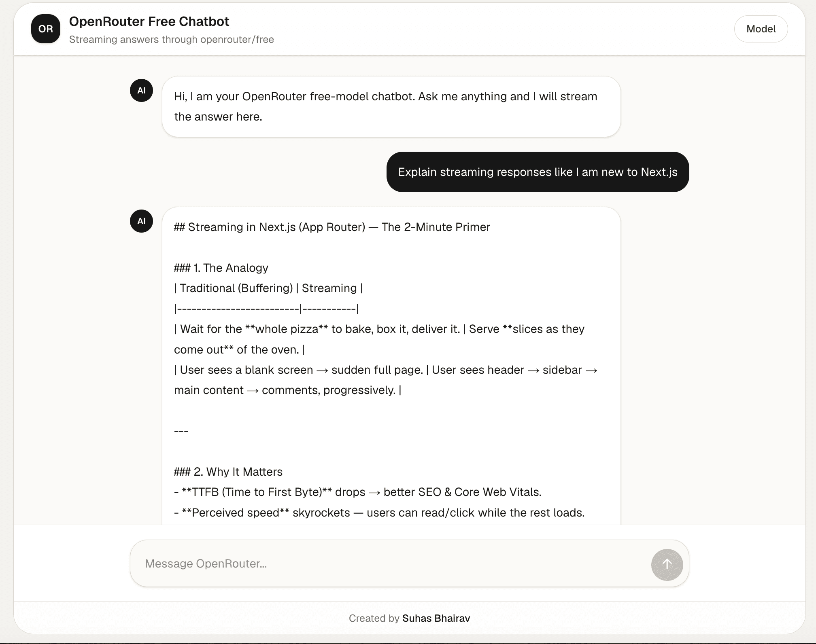Click the user message about Next.js streaming
The width and height of the screenshot is (816, 644).
(x=538, y=172)
